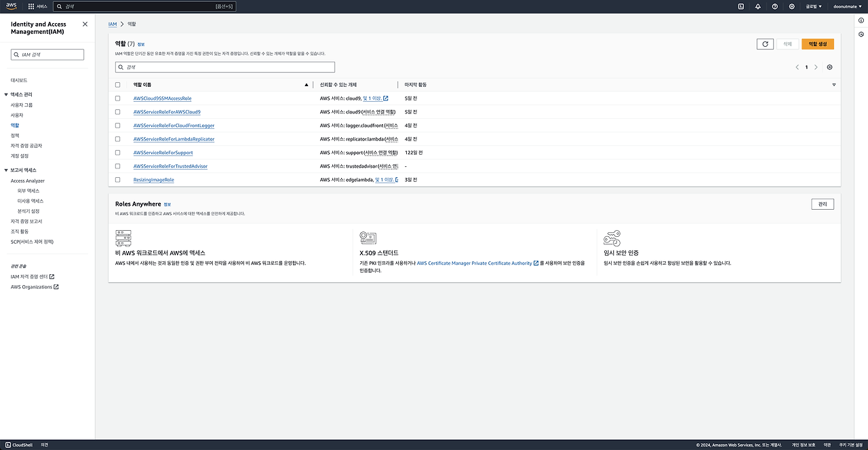Screen dimensions: 868x450
Task: Open the AWS logo home link
Action: [x=12, y=6]
